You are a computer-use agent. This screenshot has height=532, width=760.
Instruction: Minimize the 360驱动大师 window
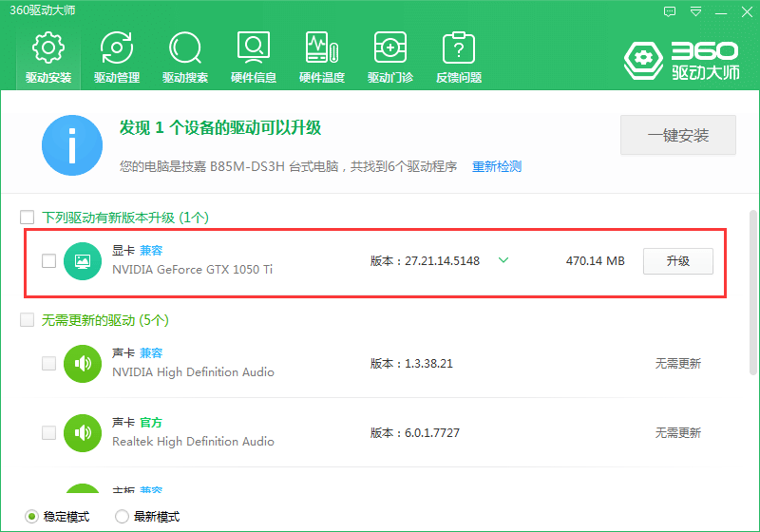tap(721, 12)
